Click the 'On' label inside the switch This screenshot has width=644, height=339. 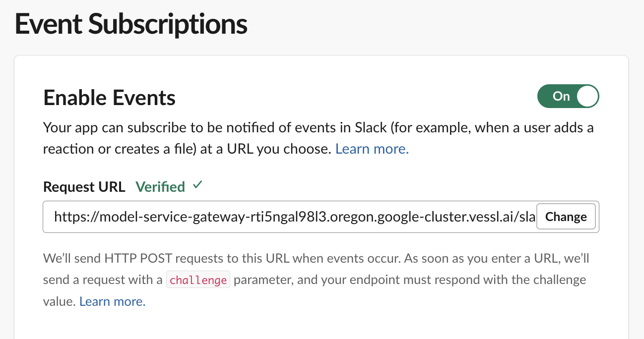click(561, 96)
